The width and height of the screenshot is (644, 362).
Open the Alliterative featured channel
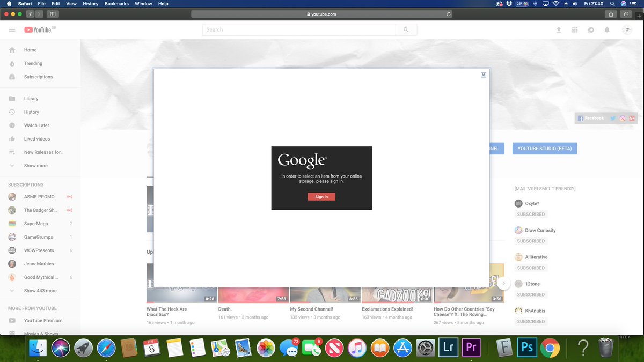[x=536, y=257]
